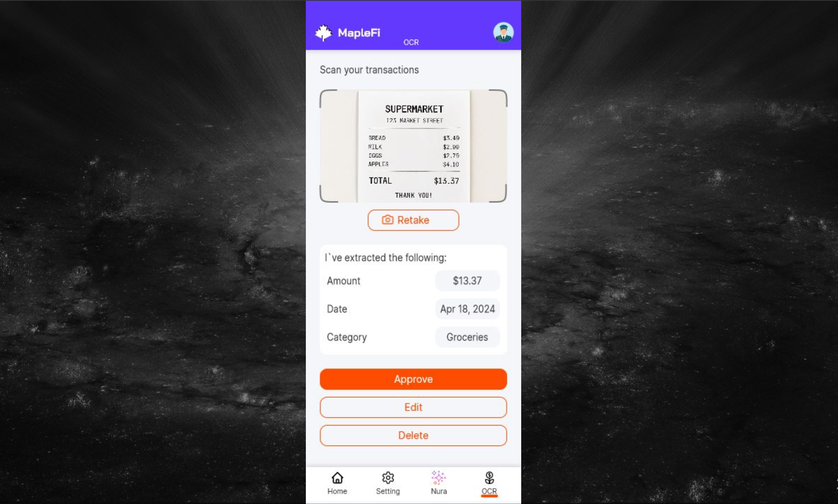Switch to the Home tab label
The height and width of the screenshot is (504, 838).
coord(337,491)
